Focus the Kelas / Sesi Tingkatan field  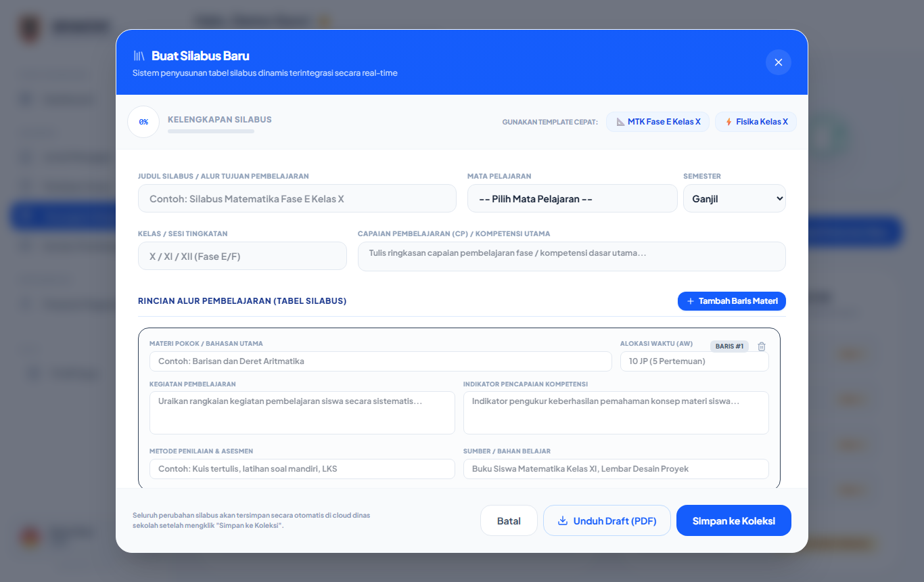point(242,256)
